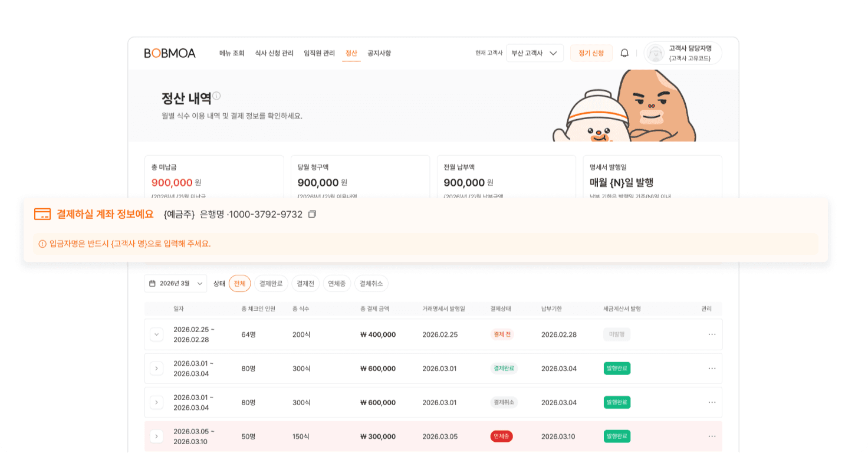Click the 2026.02.28 due date cell
This screenshot has width=868, height=453.
[x=559, y=334]
